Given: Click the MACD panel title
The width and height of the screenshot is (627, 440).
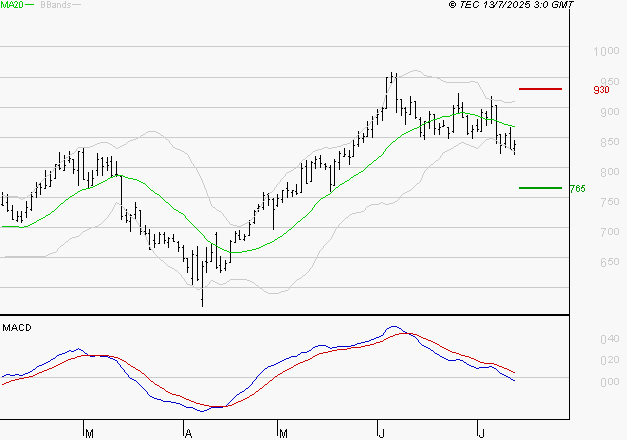Looking at the screenshot, I should pyautogui.click(x=17, y=328).
